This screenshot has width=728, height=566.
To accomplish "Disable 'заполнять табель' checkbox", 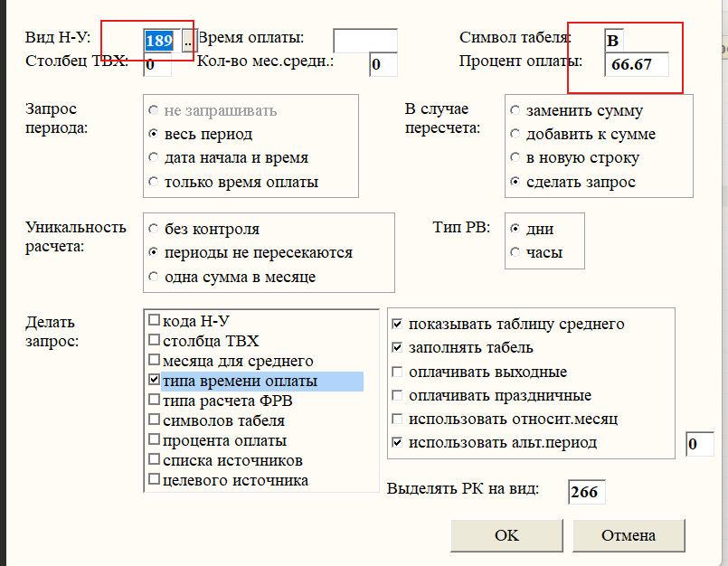I will [x=397, y=348].
